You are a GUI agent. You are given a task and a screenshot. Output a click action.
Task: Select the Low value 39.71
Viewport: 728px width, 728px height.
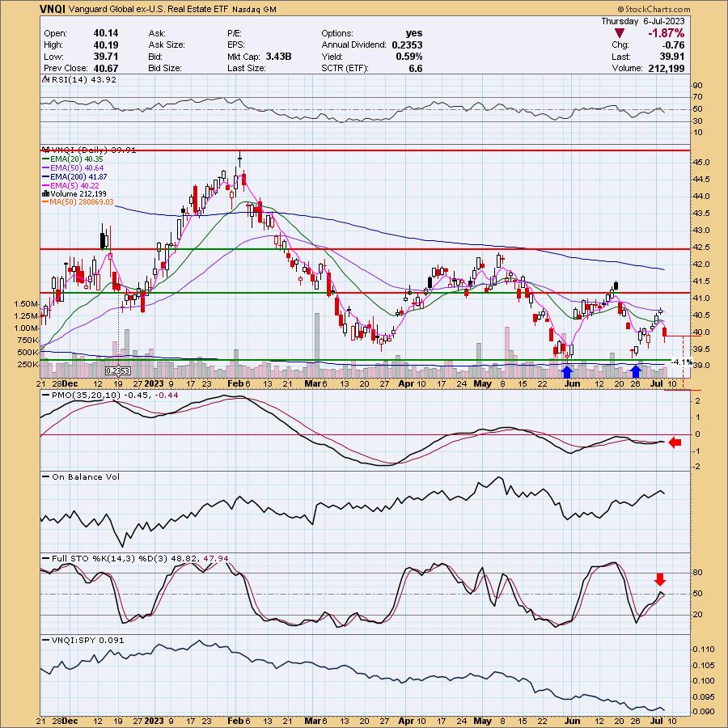tap(106, 57)
